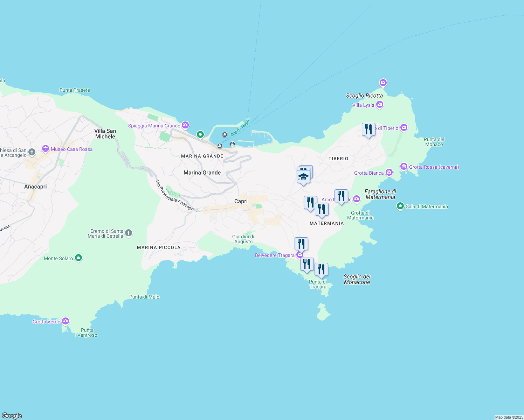The height and width of the screenshot is (420, 524).
Task: Click the Punta di Mulo label
Action: [144, 297]
